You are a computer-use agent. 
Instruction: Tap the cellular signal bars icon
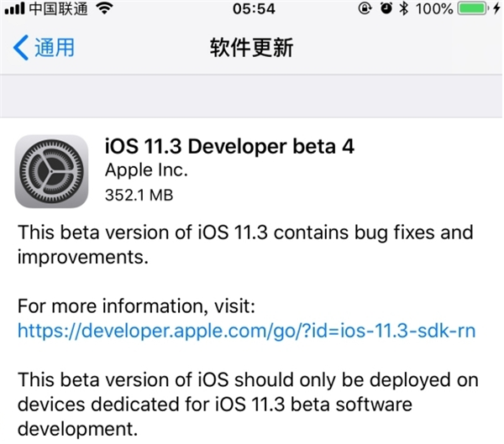pyautogui.click(x=12, y=10)
